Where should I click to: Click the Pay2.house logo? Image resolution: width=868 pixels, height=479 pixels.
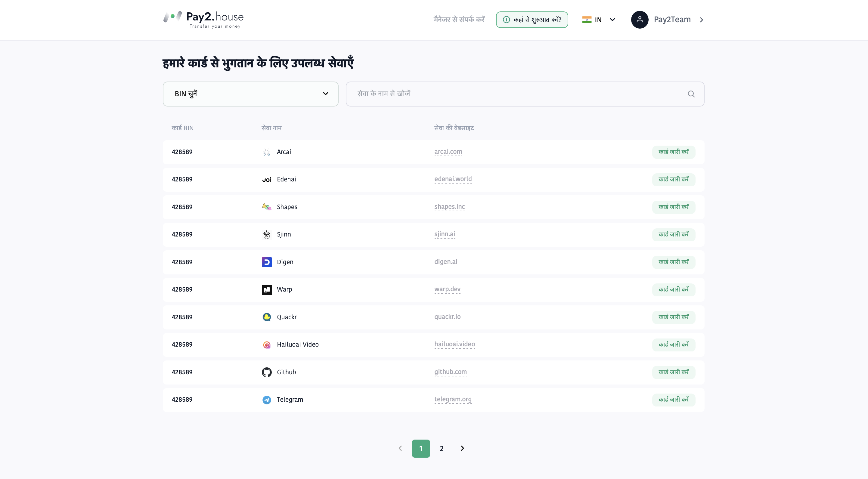(x=203, y=20)
